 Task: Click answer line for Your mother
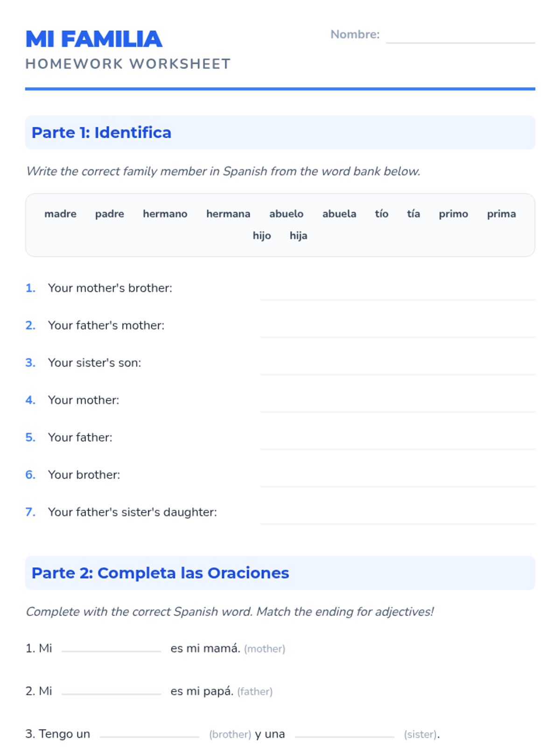[x=397, y=403]
